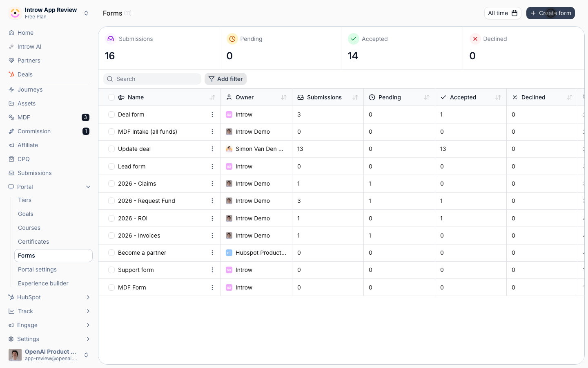Collapse the Portal section in the sidebar
Viewport: 588px width, 368px height.
coord(88,187)
